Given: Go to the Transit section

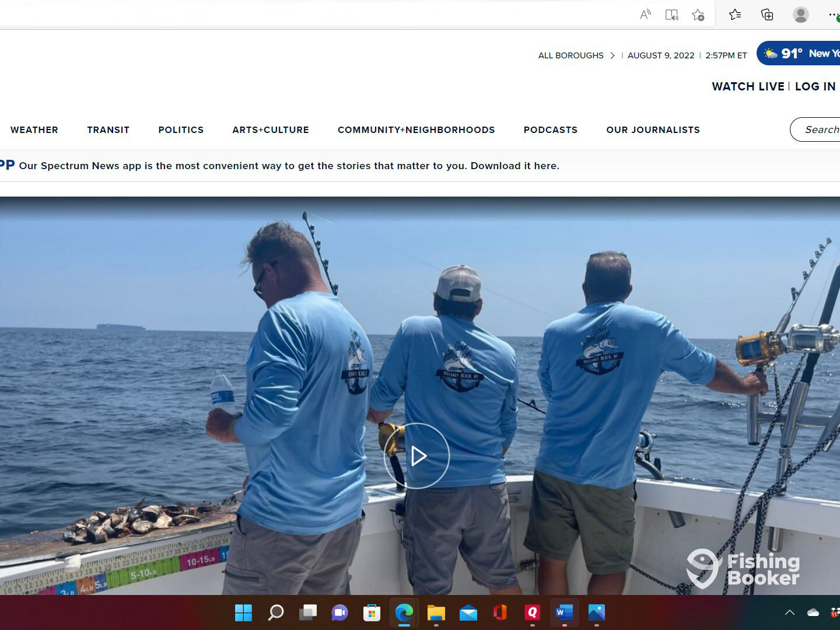Looking at the screenshot, I should click(108, 129).
